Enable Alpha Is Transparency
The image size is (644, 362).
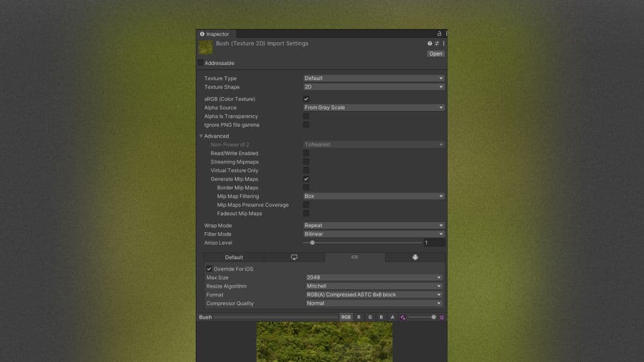306,116
